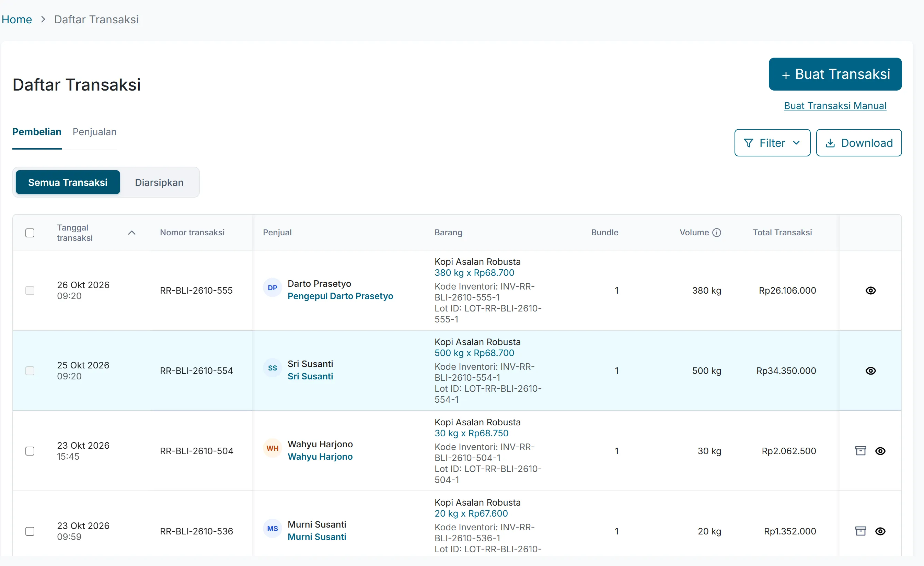Sort by Tanggal transaksi using arrow
Viewport: 924px width, 566px height.
tap(131, 233)
